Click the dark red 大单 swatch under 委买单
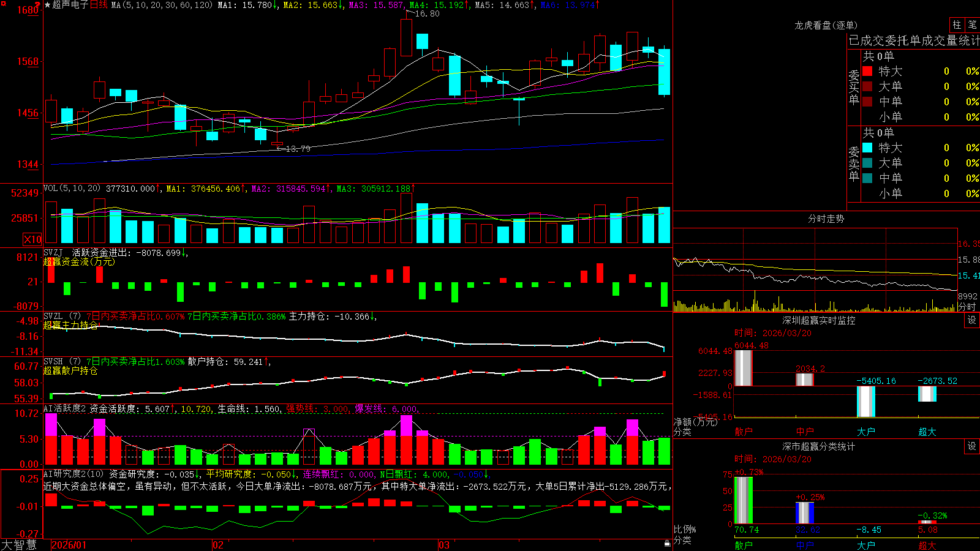The width and height of the screenshot is (980, 551). point(867,86)
